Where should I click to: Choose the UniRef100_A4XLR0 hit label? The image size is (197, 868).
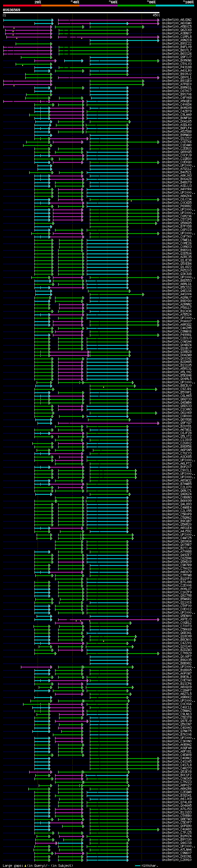click(x=177, y=71)
